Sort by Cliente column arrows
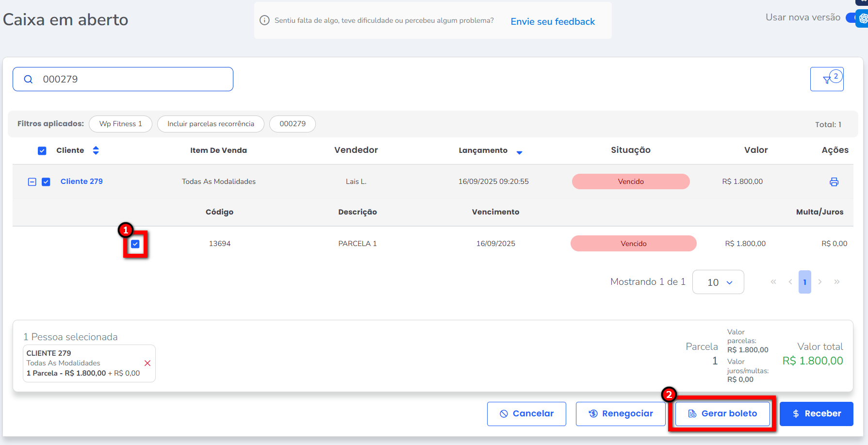868x445 pixels. pos(96,150)
